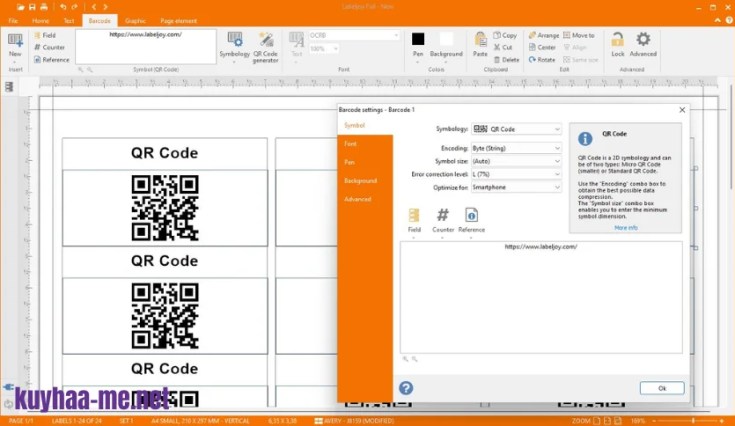
Task: Lock the selected barcode element
Action: point(617,45)
